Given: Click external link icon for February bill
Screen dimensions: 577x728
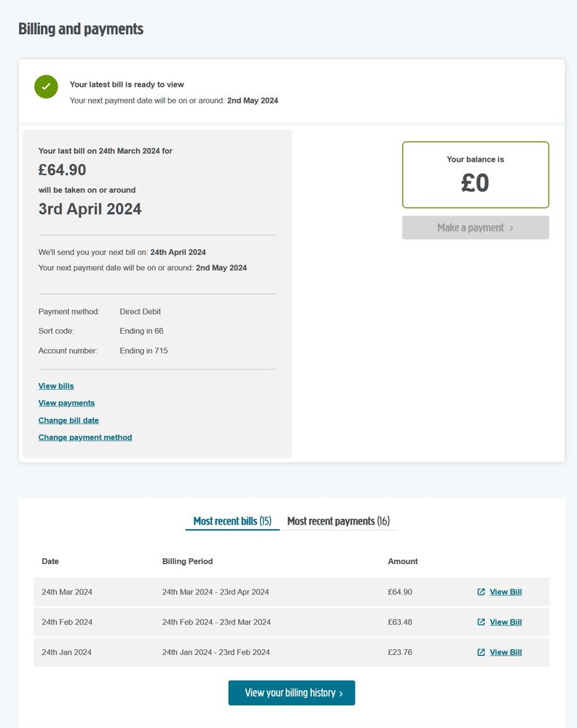Looking at the screenshot, I should pyautogui.click(x=481, y=622).
